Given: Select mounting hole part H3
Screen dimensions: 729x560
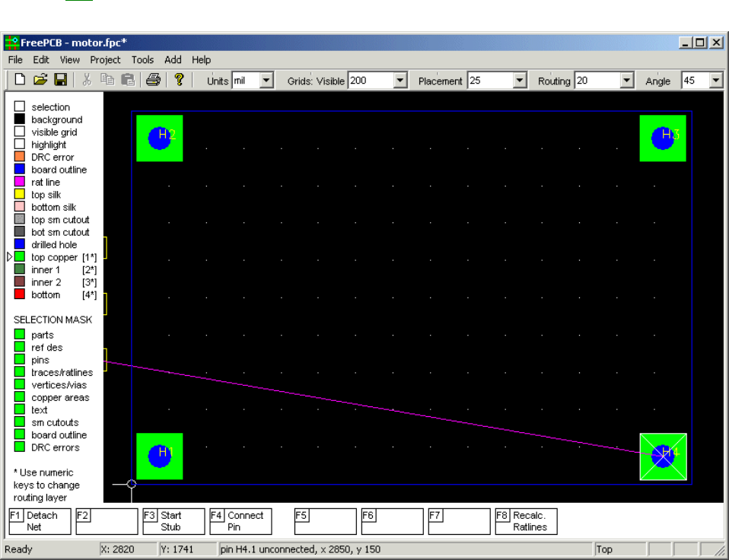Looking at the screenshot, I should pos(663,138).
